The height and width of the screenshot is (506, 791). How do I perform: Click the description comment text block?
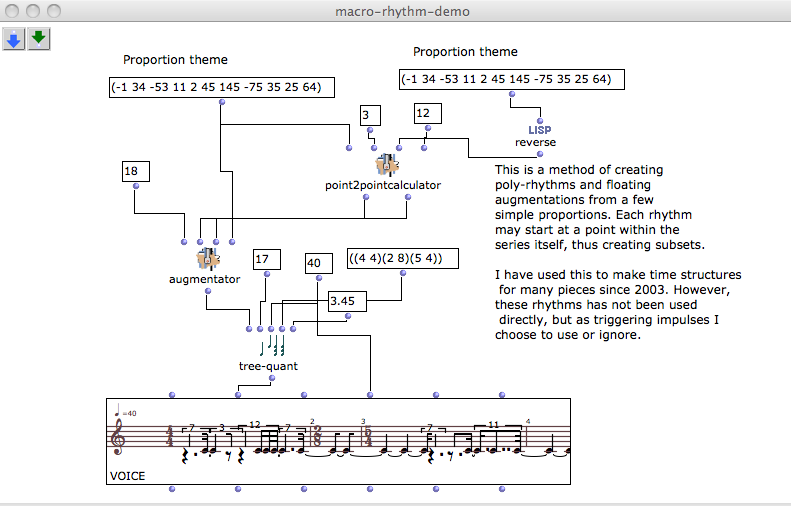pyautogui.click(x=617, y=253)
